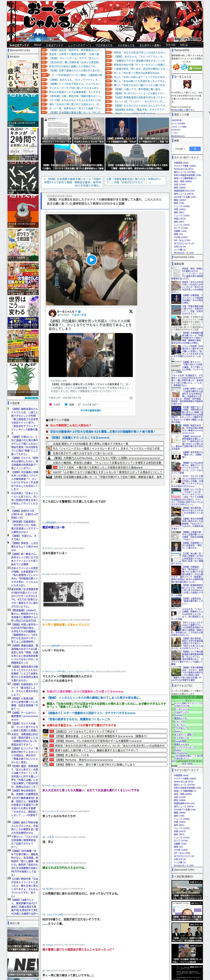Open the 石破首相 ラストスパート thumbnail article

[121, 130]
